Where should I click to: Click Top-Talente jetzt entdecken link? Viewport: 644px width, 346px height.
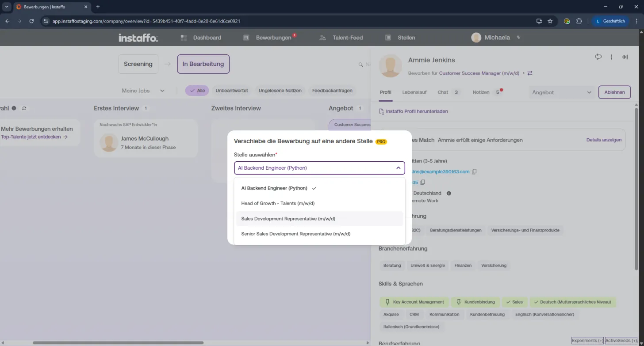[34, 137]
